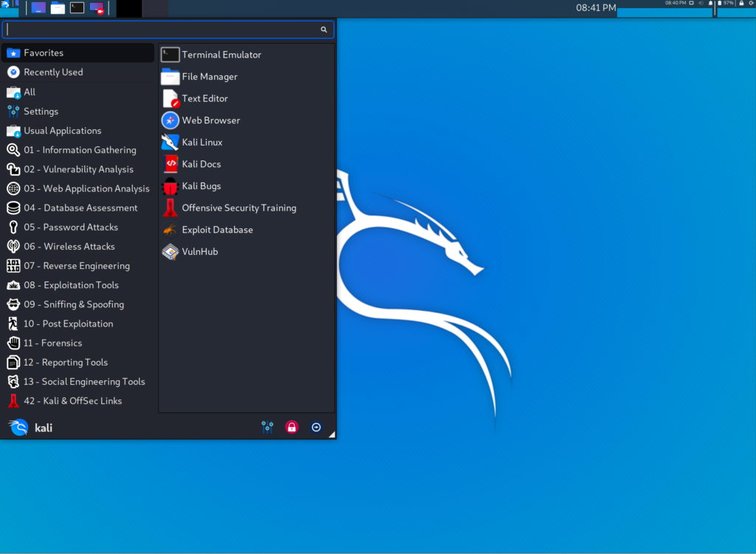Select 10 - Post Exploitation category
Image resolution: width=756 pixels, height=554 pixels.
(78, 324)
